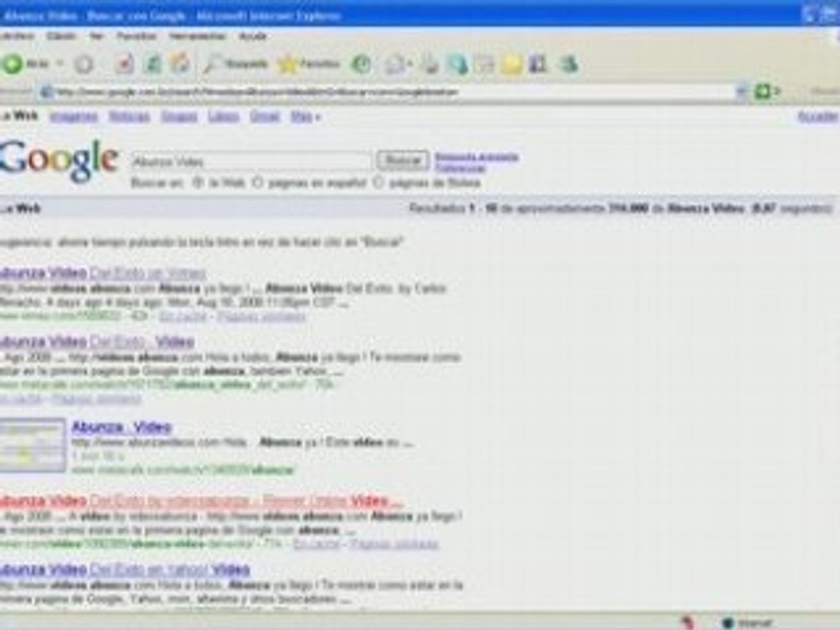This screenshot has width=840, height=630.
Task: Open the Favoritos menu in menu bar
Action: pos(136,36)
